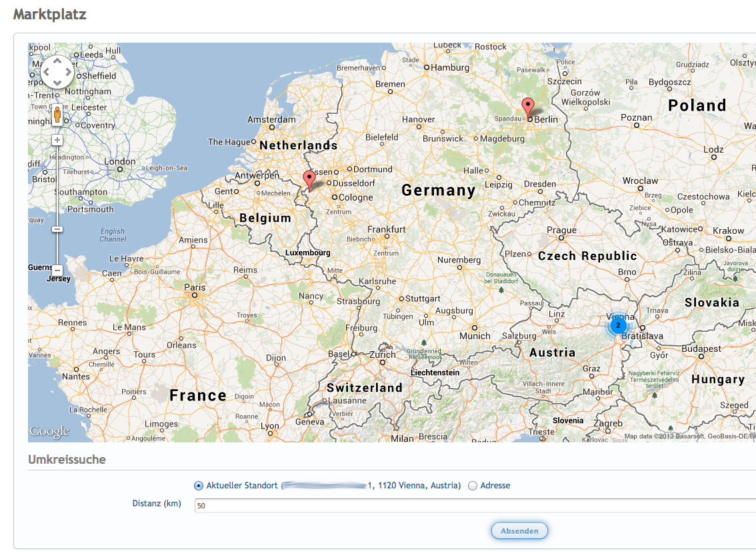This screenshot has width=756, height=555.
Task: Zoom in with the plus button
Action: [x=57, y=140]
